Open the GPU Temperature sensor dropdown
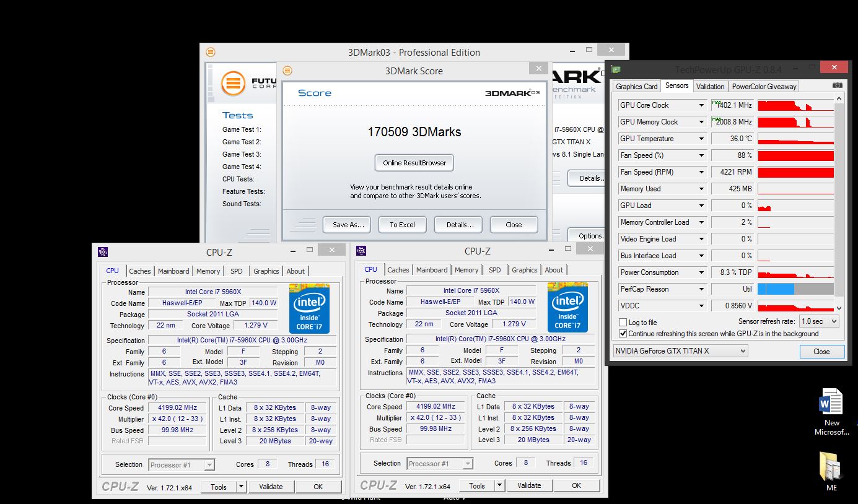 701,139
